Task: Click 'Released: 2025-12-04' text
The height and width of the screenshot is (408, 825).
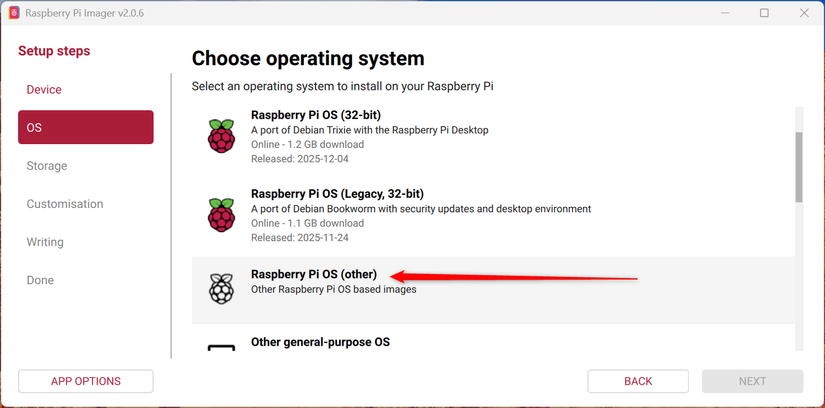Action: coord(300,158)
